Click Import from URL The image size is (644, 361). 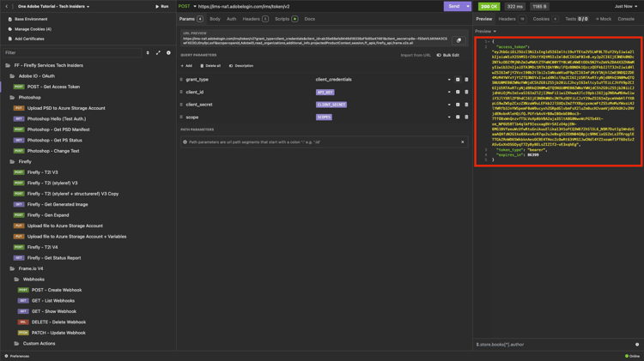(416, 55)
